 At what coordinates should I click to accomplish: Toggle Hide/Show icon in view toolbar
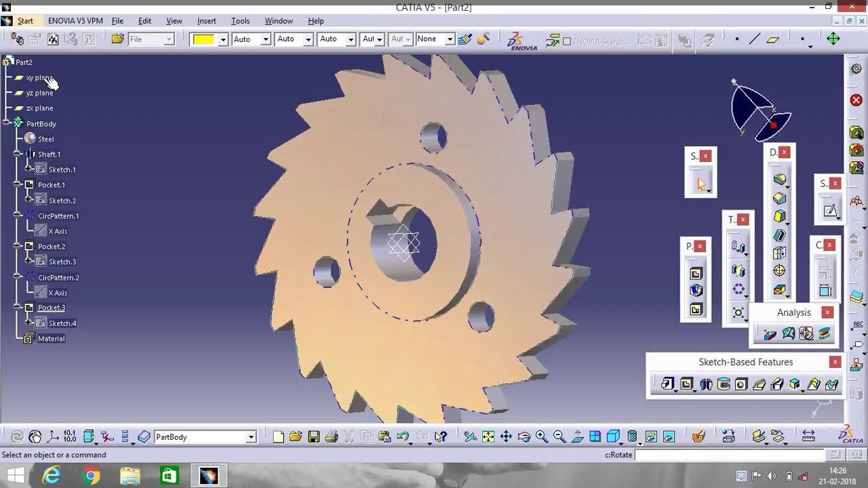pos(650,437)
